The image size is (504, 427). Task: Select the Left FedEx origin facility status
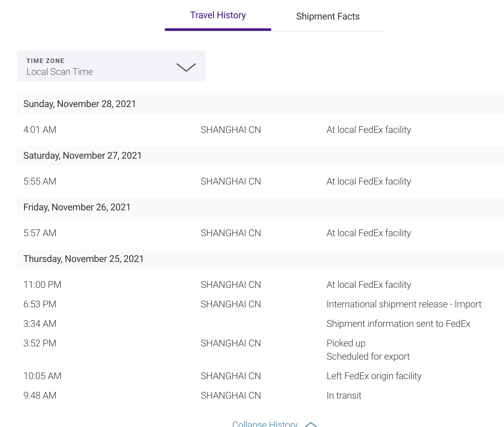pyautogui.click(x=374, y=376)
